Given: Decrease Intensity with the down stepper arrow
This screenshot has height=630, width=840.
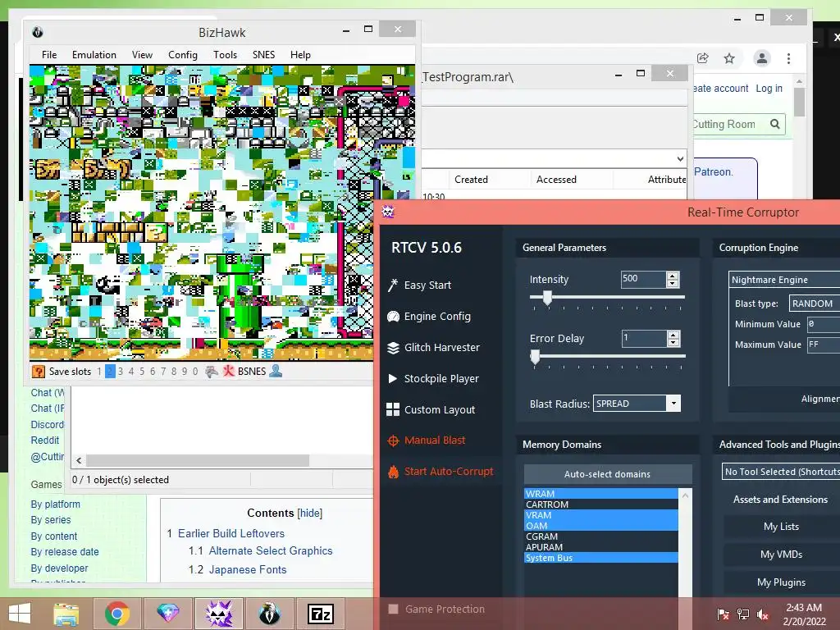Looking at the screenshot, I should point(673,284).
